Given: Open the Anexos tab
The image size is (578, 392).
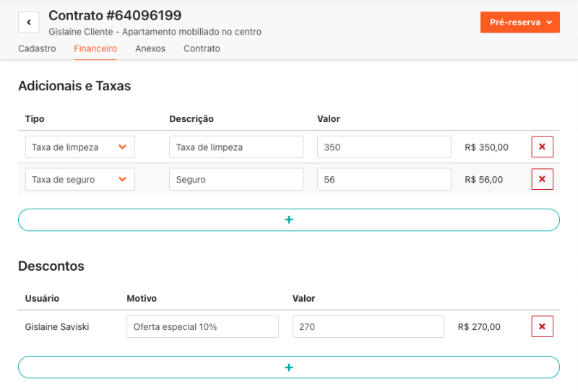Looking at the screenshot, I should [150, 49].
